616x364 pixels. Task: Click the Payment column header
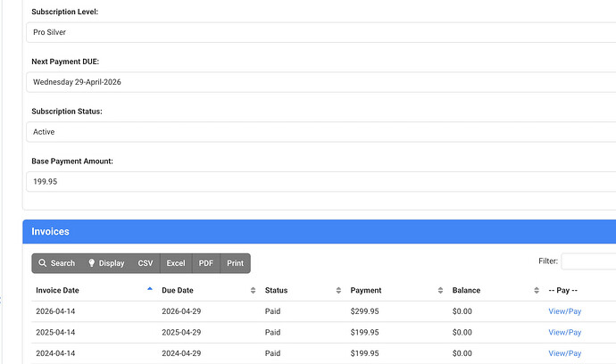pos(366,290)
